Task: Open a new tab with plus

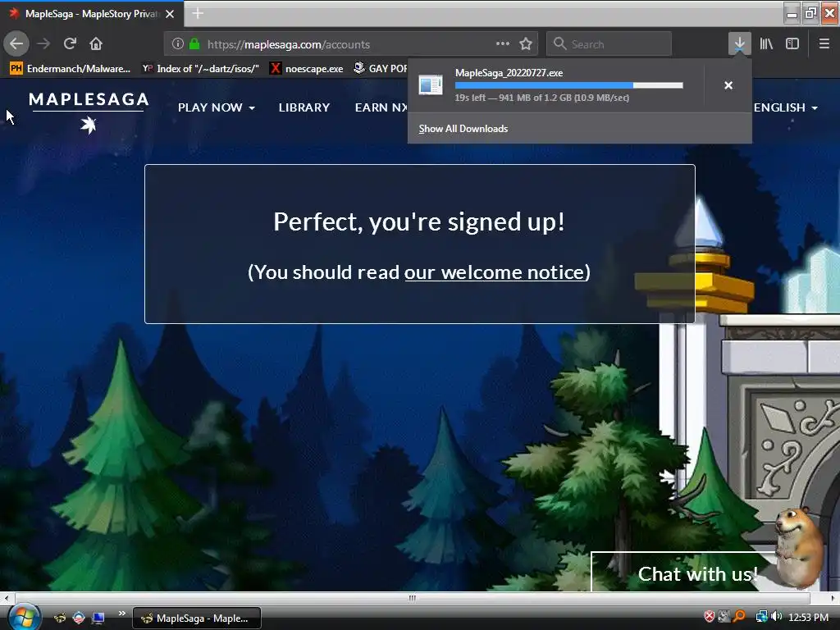Action: [x=198, y=13]
